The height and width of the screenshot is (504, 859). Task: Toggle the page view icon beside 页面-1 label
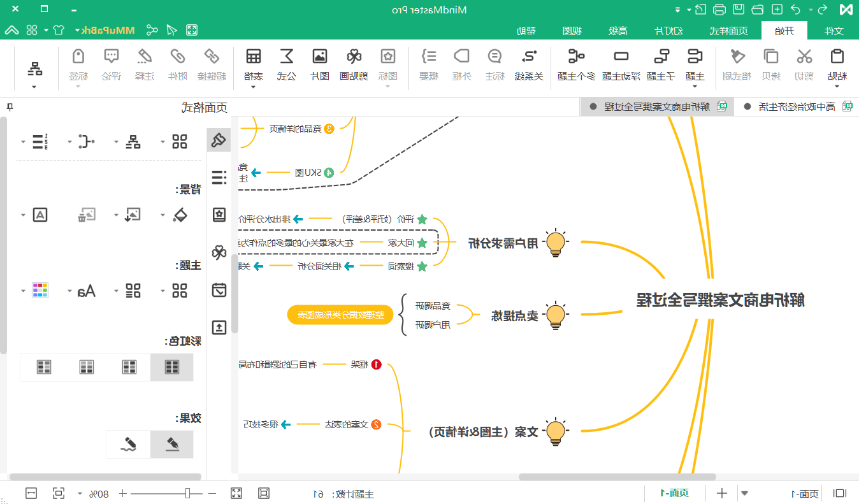coord(841,493)
